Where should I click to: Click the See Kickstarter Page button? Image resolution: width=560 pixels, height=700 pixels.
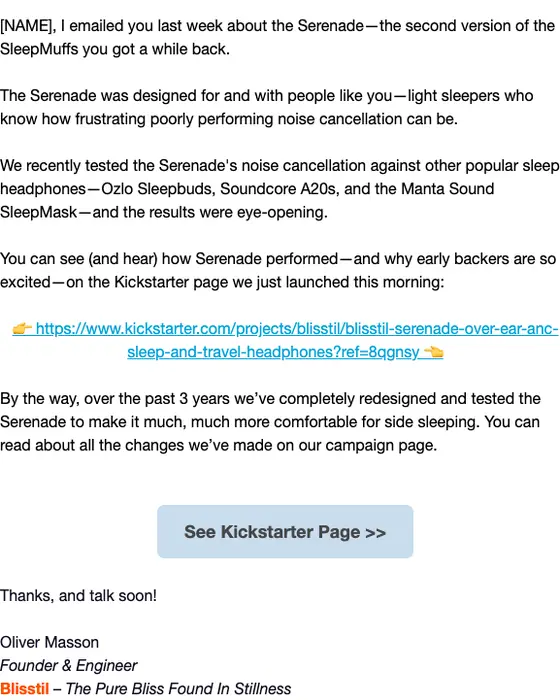coord(285,531)
